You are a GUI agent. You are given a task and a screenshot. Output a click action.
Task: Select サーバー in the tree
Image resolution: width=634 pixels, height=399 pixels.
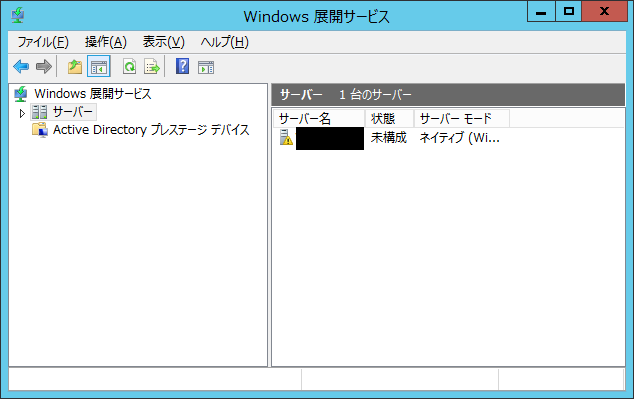73,112
